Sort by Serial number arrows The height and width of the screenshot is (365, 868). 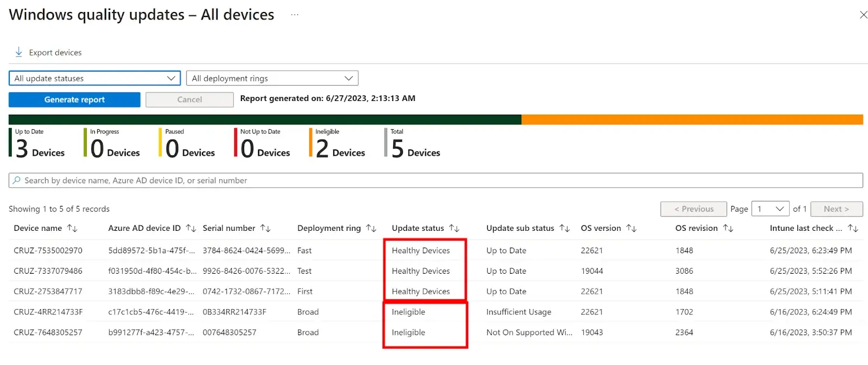265,228
